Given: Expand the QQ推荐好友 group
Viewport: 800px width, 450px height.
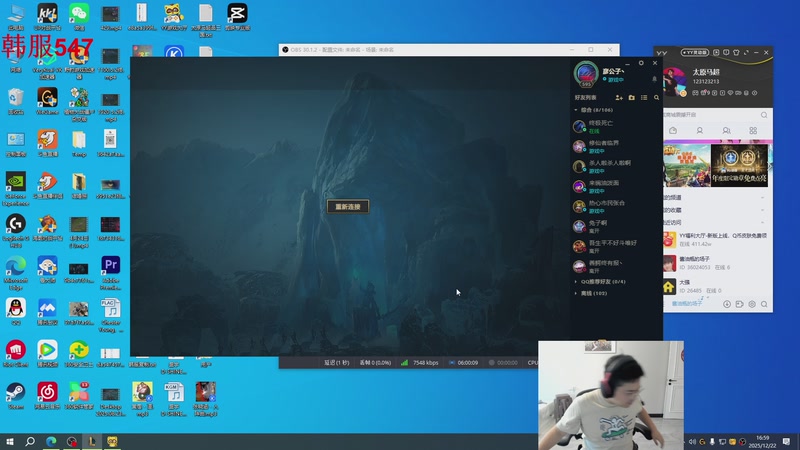Looking at the screenshot, I should tap(576, 282).
